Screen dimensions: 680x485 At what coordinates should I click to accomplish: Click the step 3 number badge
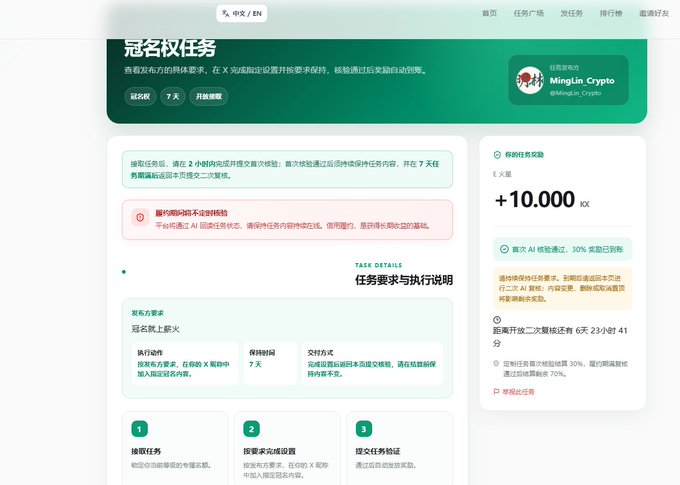[363, 429]
